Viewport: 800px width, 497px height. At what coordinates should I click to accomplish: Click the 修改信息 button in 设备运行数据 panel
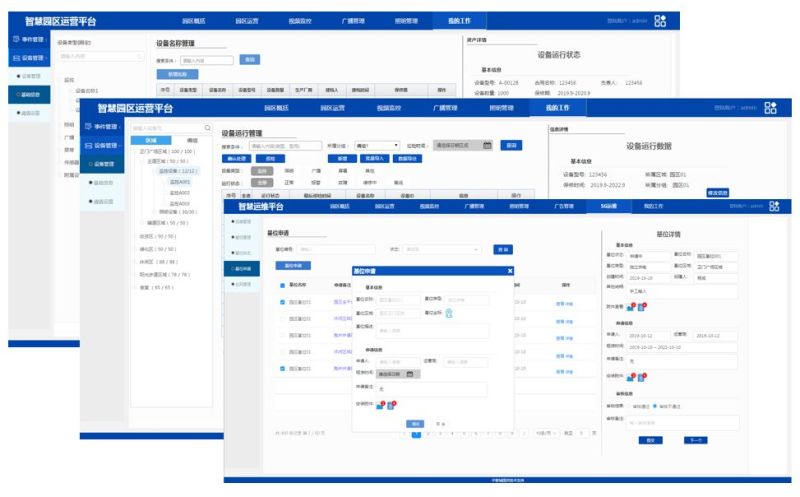click(719, 191)
